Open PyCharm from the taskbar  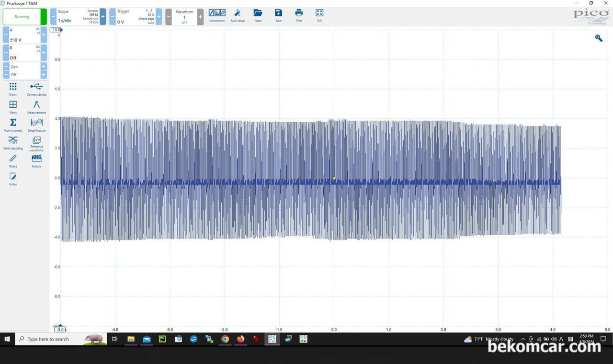[x=162, y=339]
